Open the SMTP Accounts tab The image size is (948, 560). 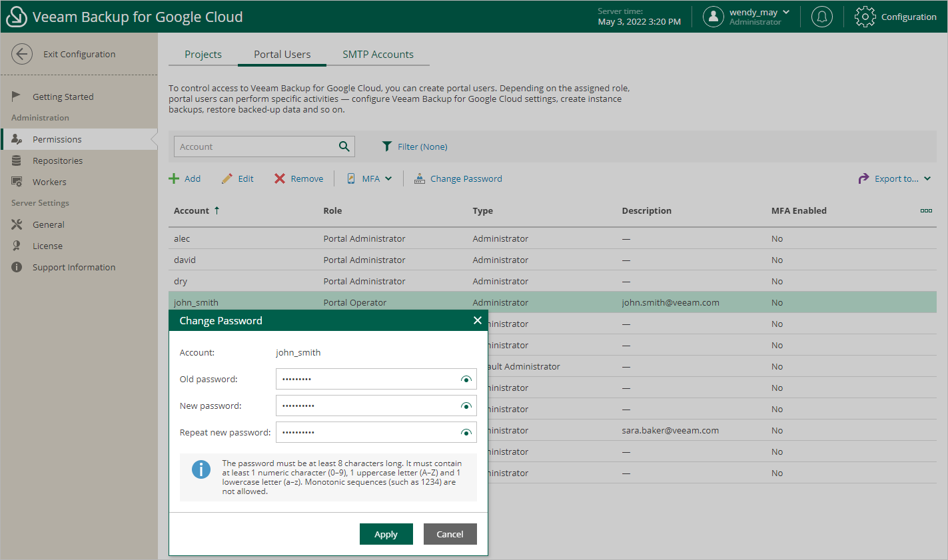(378, 55)
